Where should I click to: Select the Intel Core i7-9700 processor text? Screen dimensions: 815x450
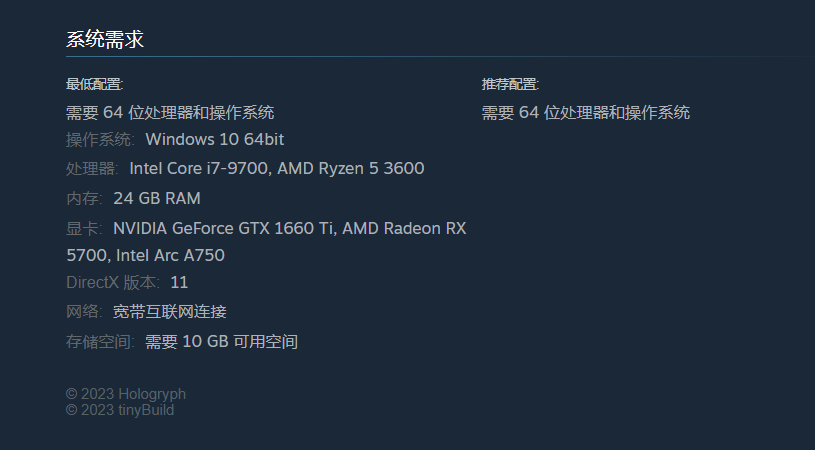point(200,168)
